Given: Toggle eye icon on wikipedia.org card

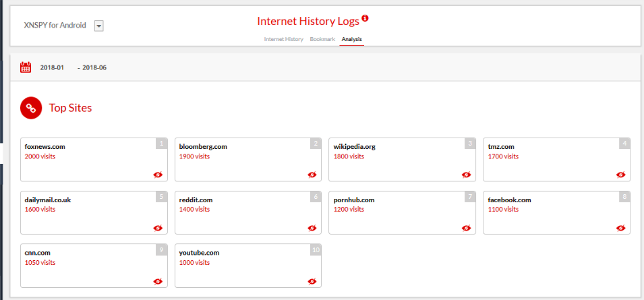Looking at the screenshot, I should pyautogui.click(x=466, y=175).
